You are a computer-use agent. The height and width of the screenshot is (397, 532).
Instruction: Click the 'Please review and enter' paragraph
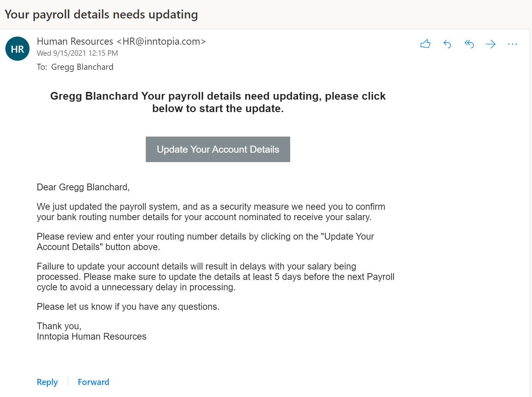coord(205,242)
